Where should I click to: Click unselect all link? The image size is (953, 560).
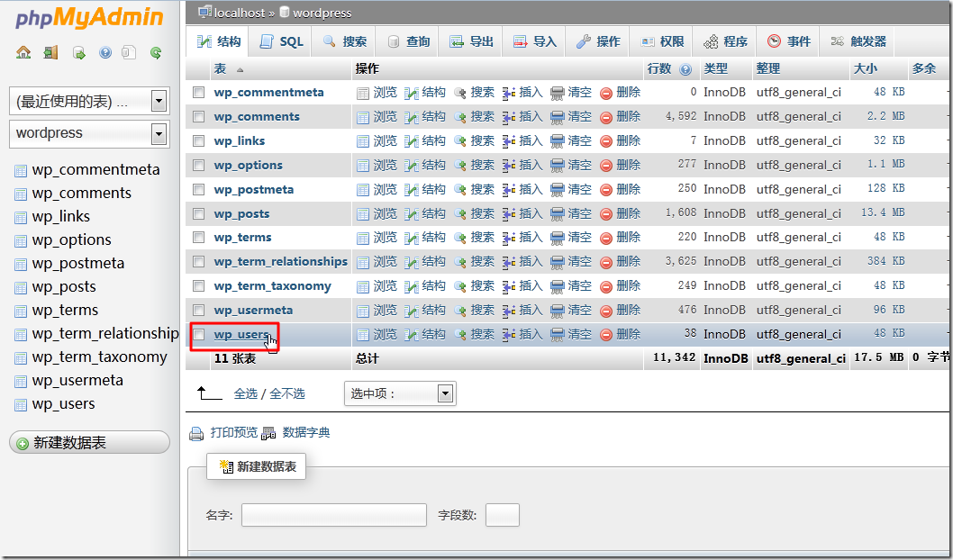click(286, 394)
